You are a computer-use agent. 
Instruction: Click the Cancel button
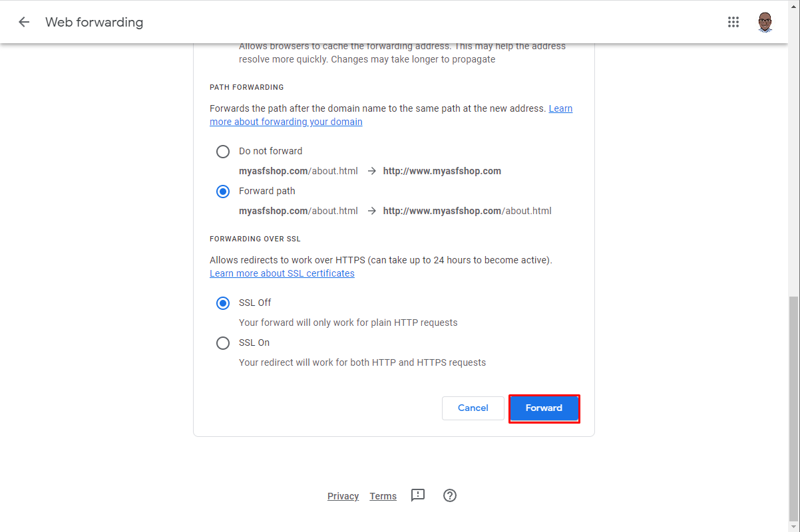473,408
